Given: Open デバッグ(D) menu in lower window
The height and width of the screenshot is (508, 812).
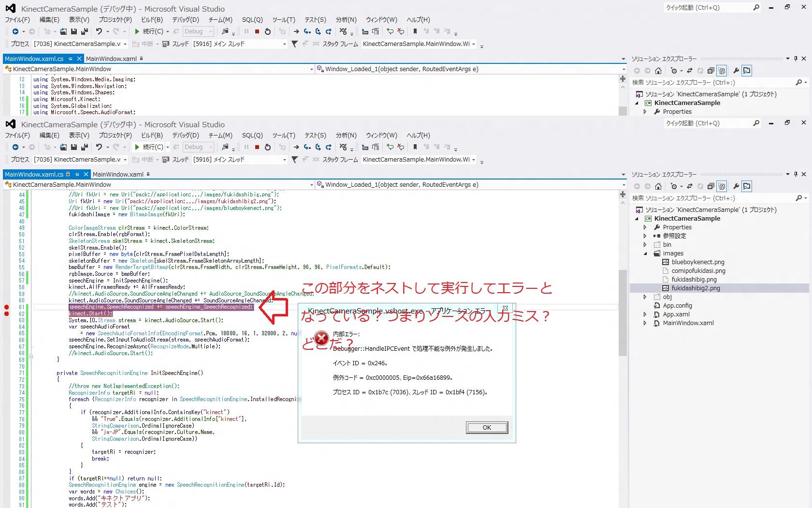Looking at the screenshot, I should pyautogui.click(x=186, y=135).
